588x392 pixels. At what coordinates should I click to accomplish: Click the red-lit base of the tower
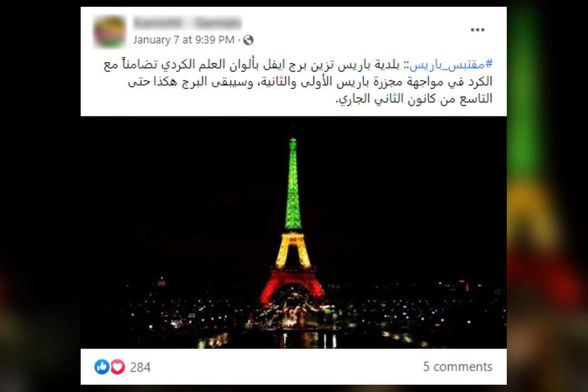(292, 286)
